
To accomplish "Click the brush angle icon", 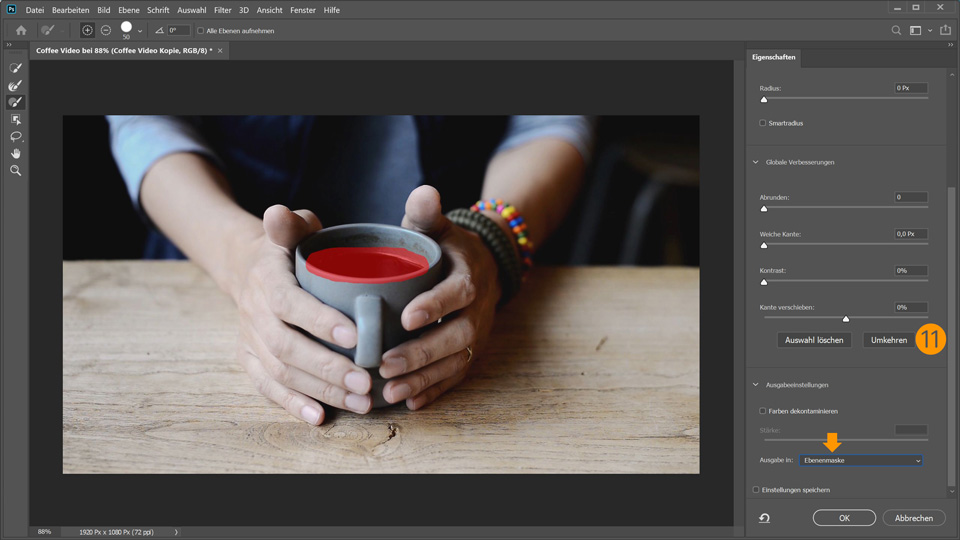I will tap(159, 30).
